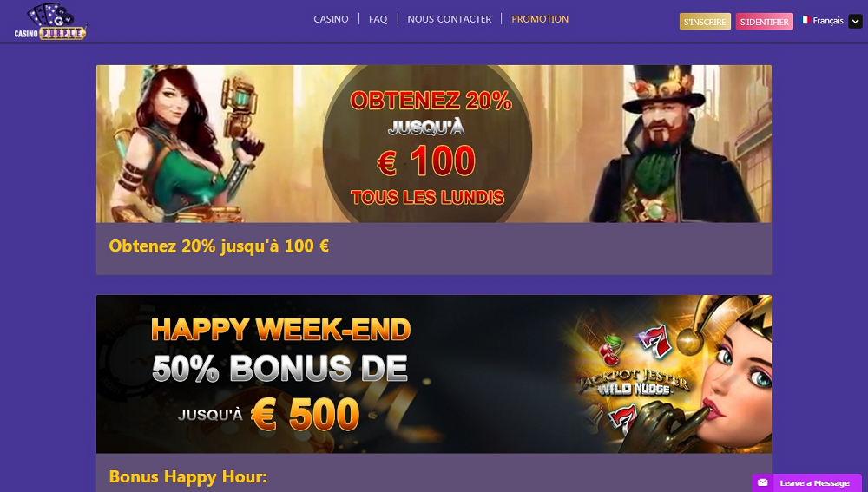Go to the FAQ page
The height and width of the screenshot is (492, 868).
378,19
